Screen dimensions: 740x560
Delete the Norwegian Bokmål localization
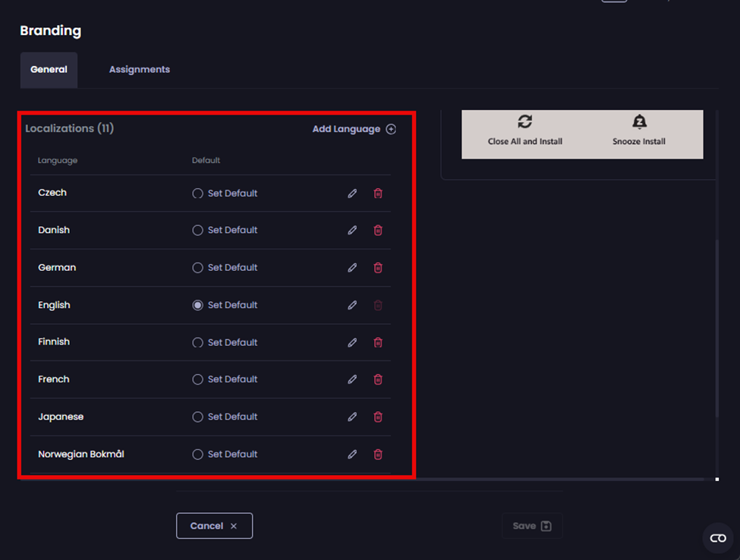click(377, 454)
